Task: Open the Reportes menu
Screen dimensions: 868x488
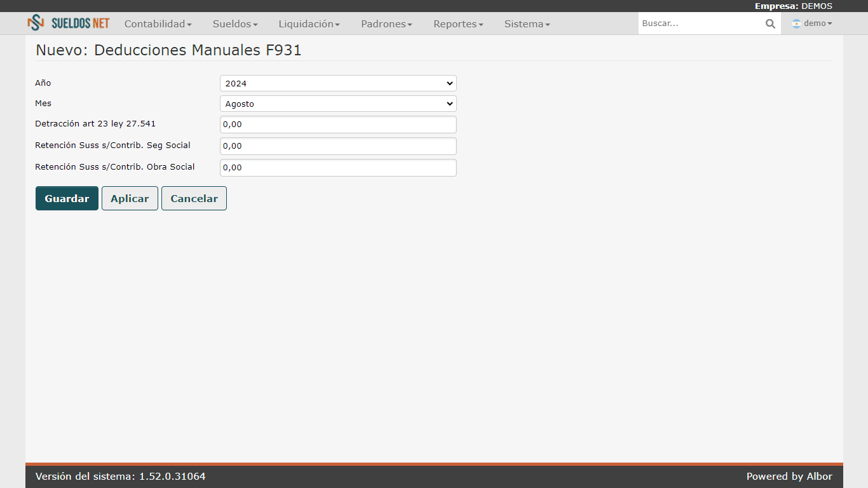Action: (458, 24)
